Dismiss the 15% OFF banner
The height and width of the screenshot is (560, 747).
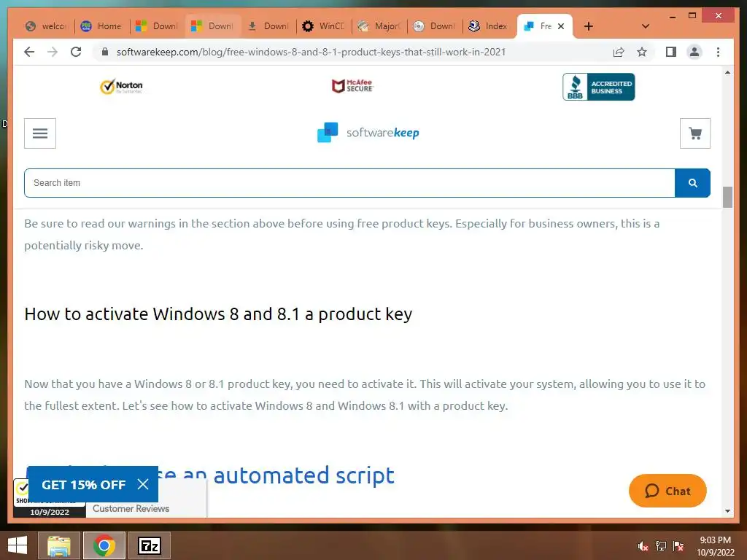[143, 484]
